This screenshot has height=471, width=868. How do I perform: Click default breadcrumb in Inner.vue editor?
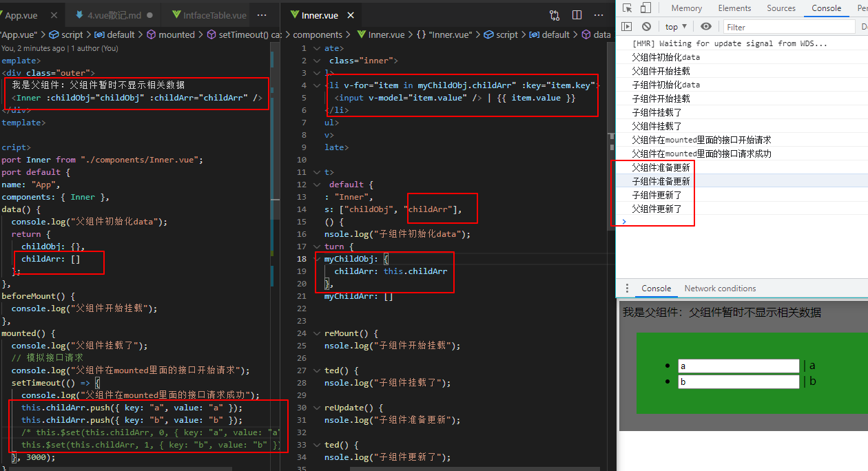click(549, 34)
